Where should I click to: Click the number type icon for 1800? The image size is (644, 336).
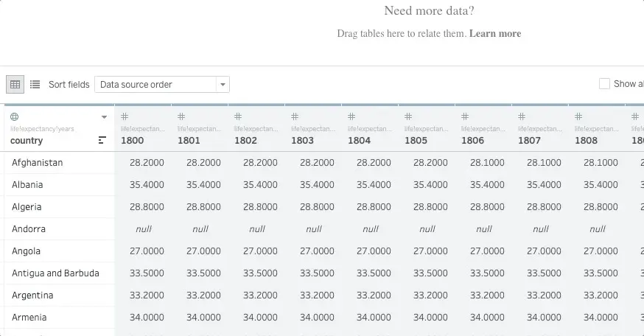click(x=125, y=117)
